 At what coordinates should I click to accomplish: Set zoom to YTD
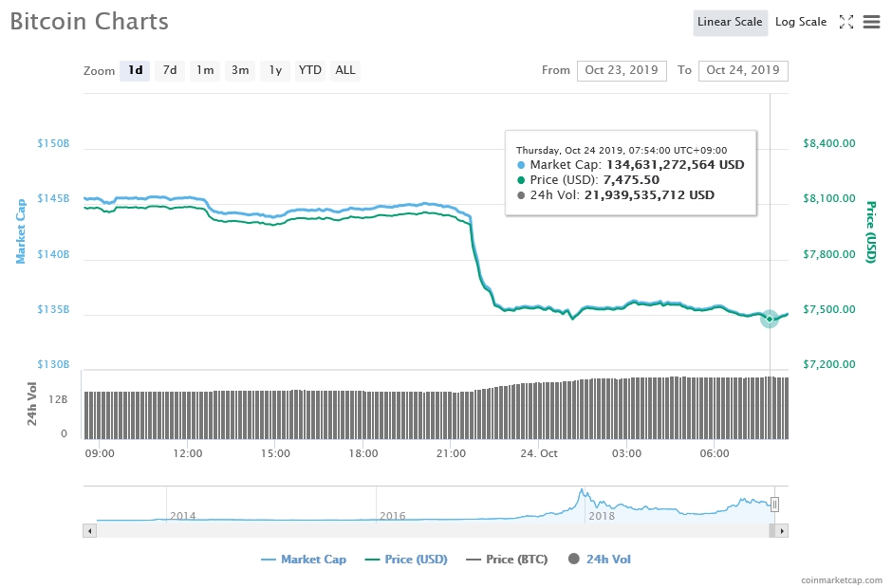tap(309, 70)
